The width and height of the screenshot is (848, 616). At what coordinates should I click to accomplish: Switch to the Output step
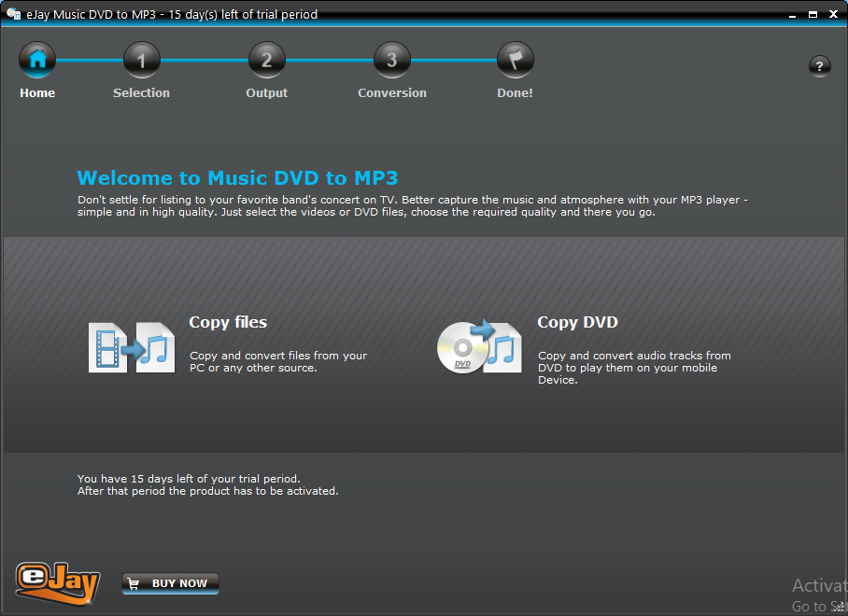coord(266,92)
